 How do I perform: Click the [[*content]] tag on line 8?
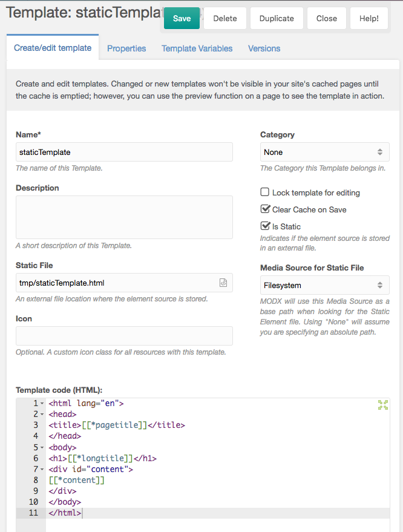pos(77,480)
